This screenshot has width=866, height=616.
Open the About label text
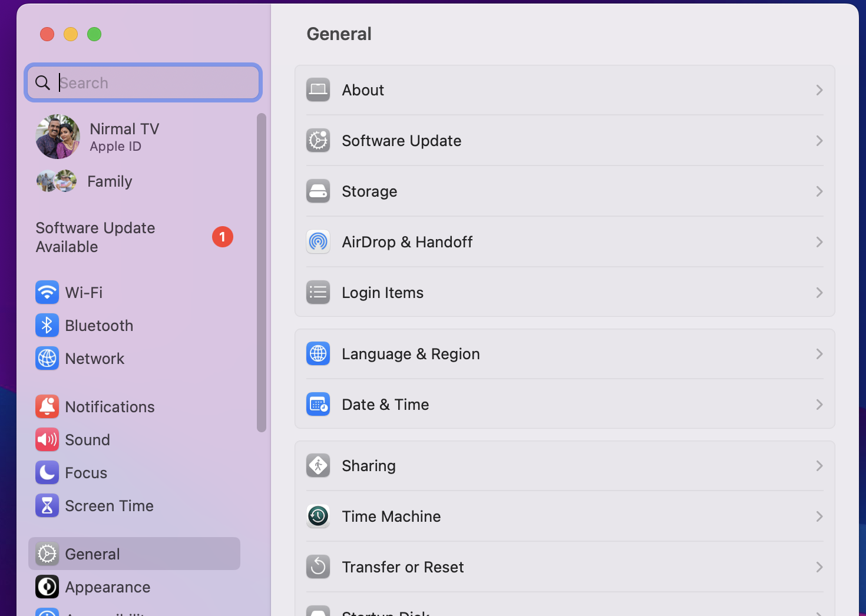[363, 90]
